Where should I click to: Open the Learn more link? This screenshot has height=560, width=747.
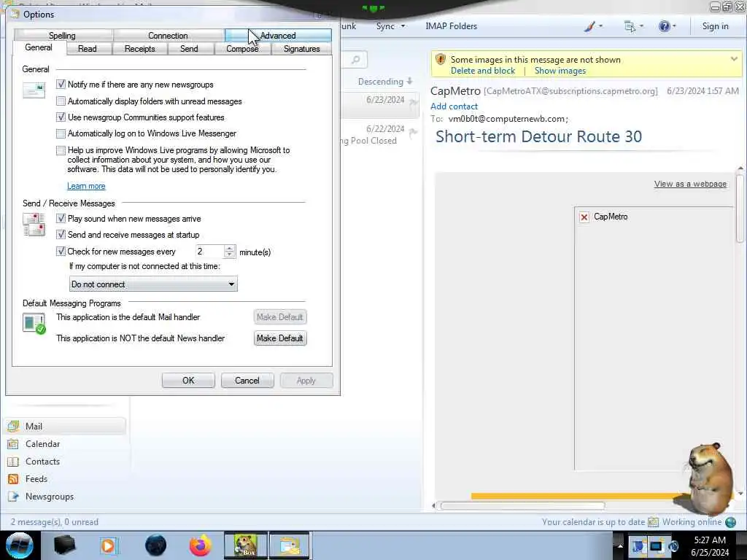coord(86,186)
